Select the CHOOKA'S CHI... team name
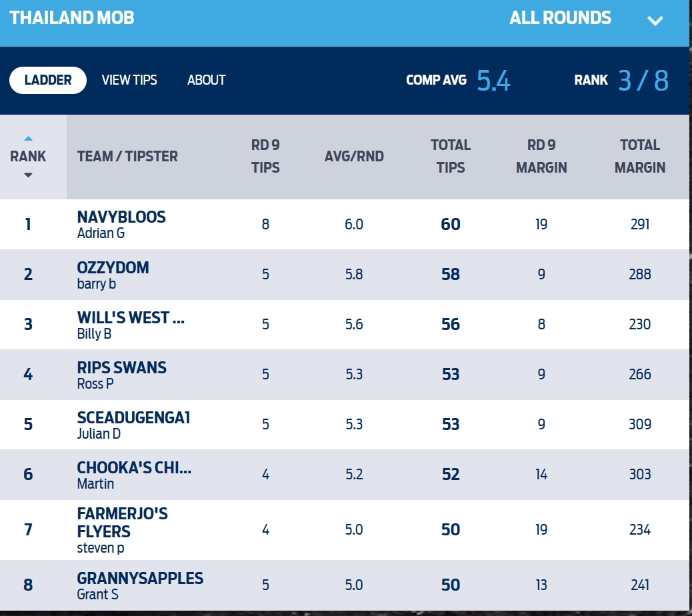The width and height of the screenshot is (692, 616). pyautogui.click(x=134, y=468)
